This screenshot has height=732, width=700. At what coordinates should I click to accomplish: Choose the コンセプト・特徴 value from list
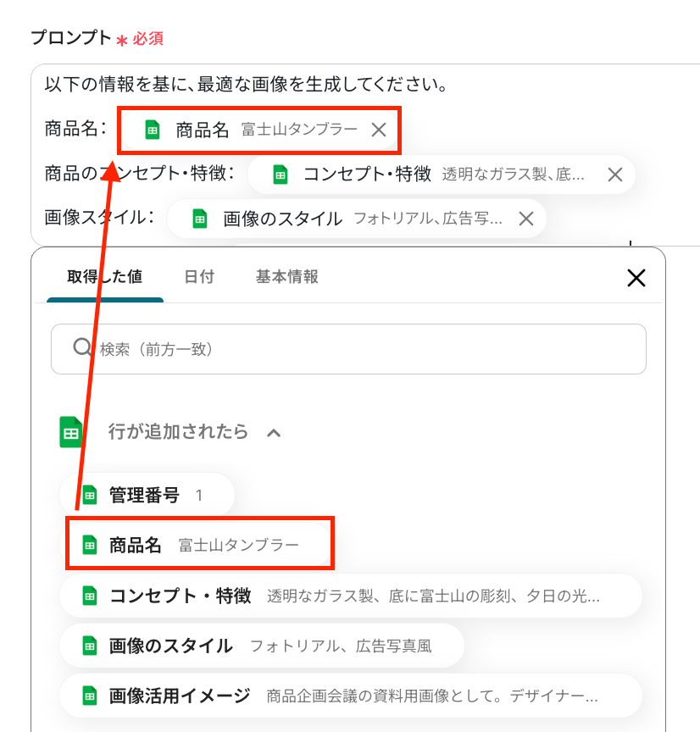coord(350,596)
